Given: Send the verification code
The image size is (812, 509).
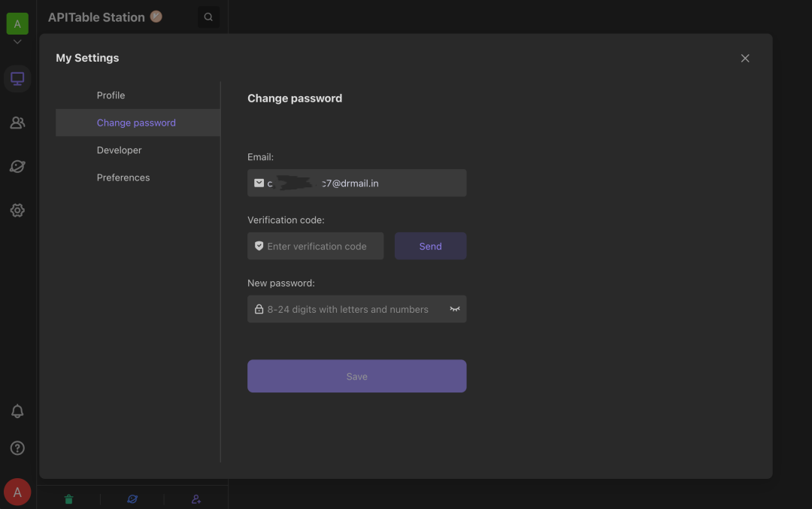Looking at the screenshot, I should tap(430, 246).
